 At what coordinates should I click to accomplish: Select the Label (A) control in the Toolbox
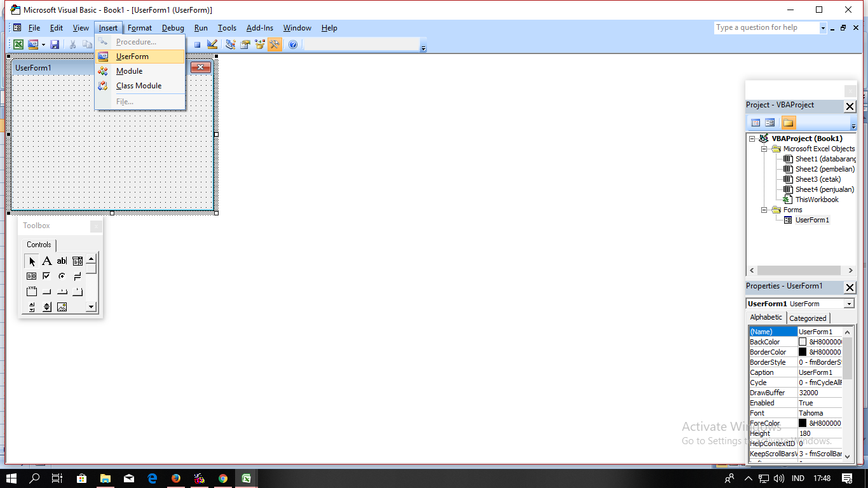click(x=47, y=261)
